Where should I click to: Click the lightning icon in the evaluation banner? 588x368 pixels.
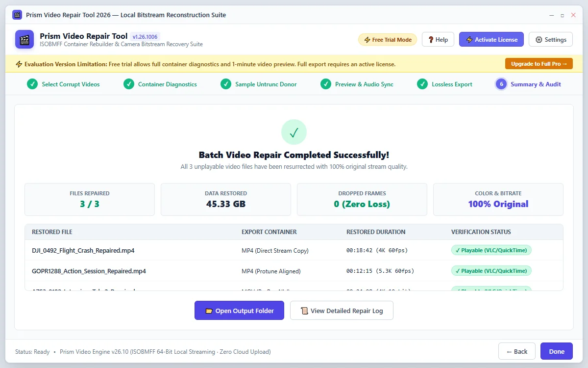click(19, 64)
